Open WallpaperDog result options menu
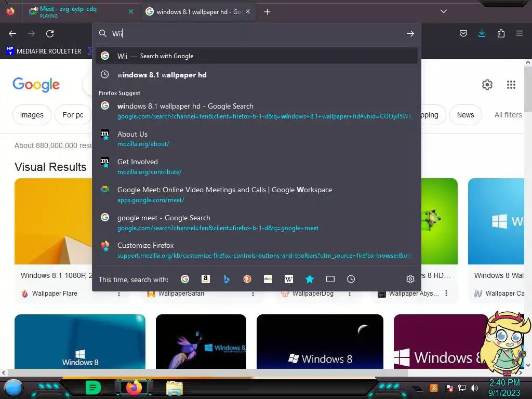Screen dimensions: 532x399 coord(350,294)
